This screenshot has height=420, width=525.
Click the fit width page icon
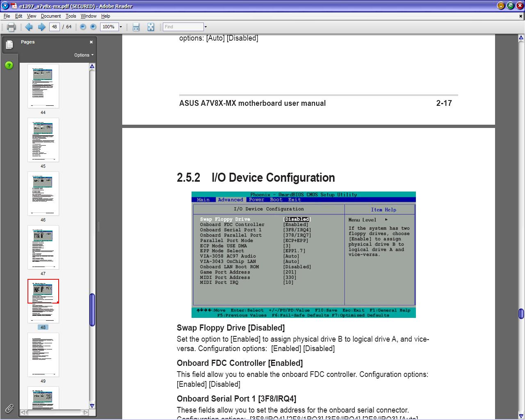coord(136,27)
